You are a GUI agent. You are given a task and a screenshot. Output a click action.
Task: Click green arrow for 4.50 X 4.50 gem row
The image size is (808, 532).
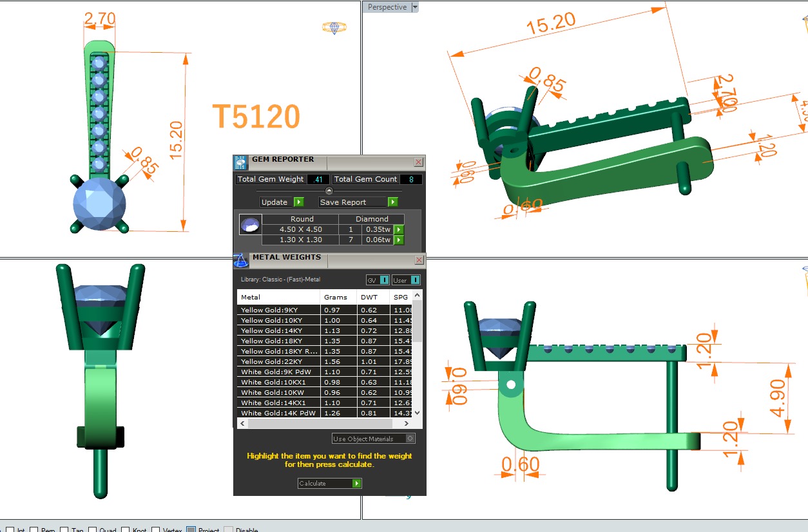click(399, 230)
